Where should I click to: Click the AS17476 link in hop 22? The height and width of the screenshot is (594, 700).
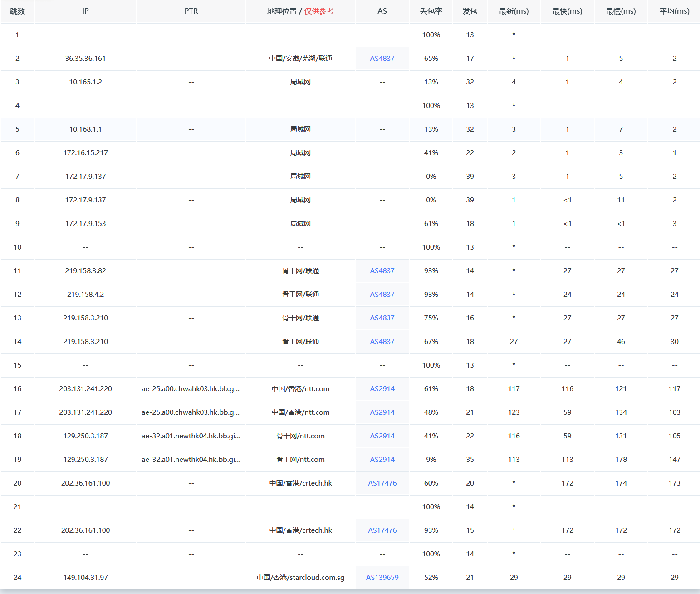382,530
